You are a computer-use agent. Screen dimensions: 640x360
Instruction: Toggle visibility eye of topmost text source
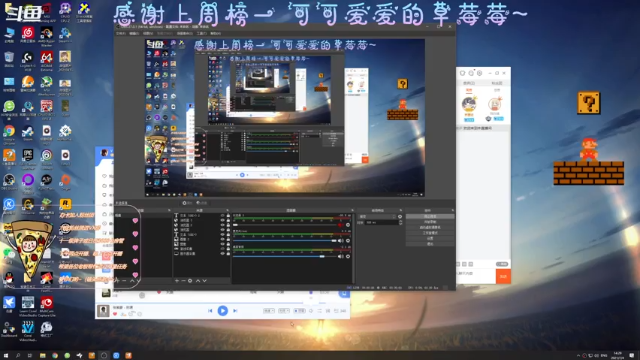click(222, 215)
